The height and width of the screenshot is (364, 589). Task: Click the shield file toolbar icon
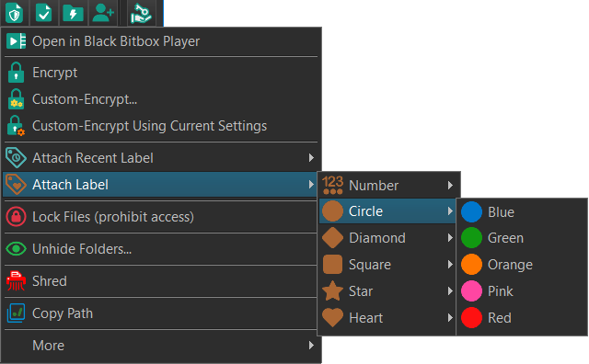coord(14,13)
